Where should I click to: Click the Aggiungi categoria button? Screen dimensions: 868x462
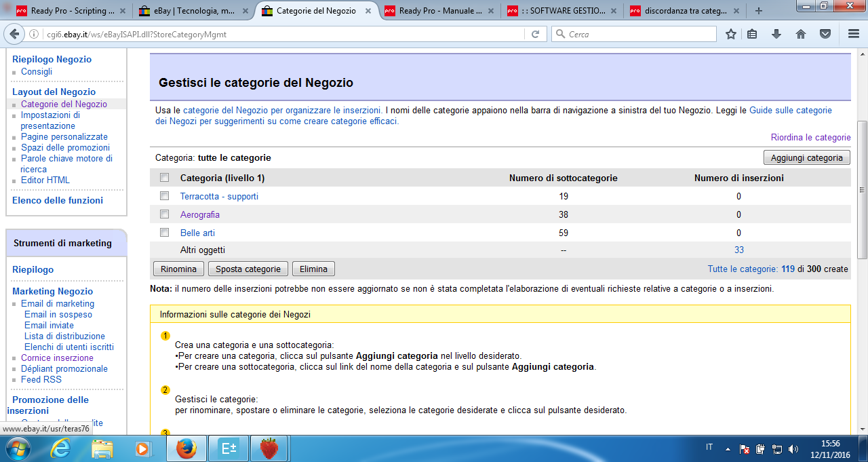(x=806, y=157)
